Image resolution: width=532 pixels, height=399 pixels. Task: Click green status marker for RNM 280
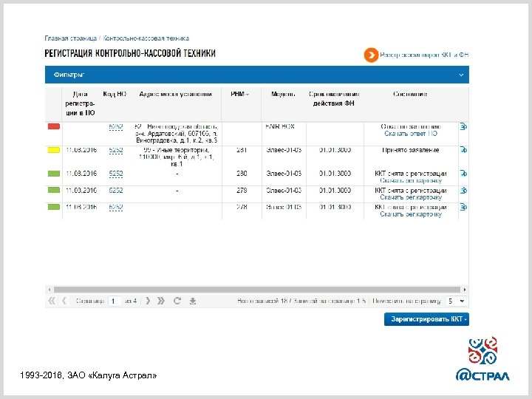coord(54,174)
